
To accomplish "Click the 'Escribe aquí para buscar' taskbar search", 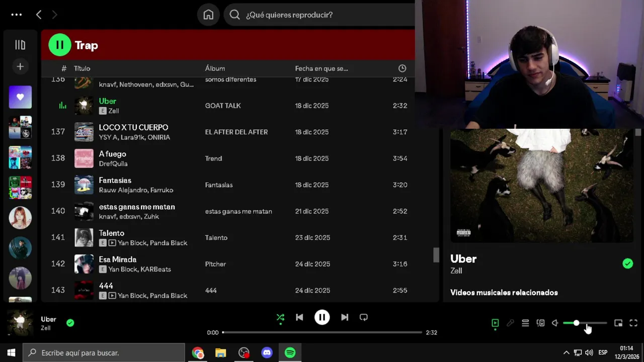I will point(104,353).
